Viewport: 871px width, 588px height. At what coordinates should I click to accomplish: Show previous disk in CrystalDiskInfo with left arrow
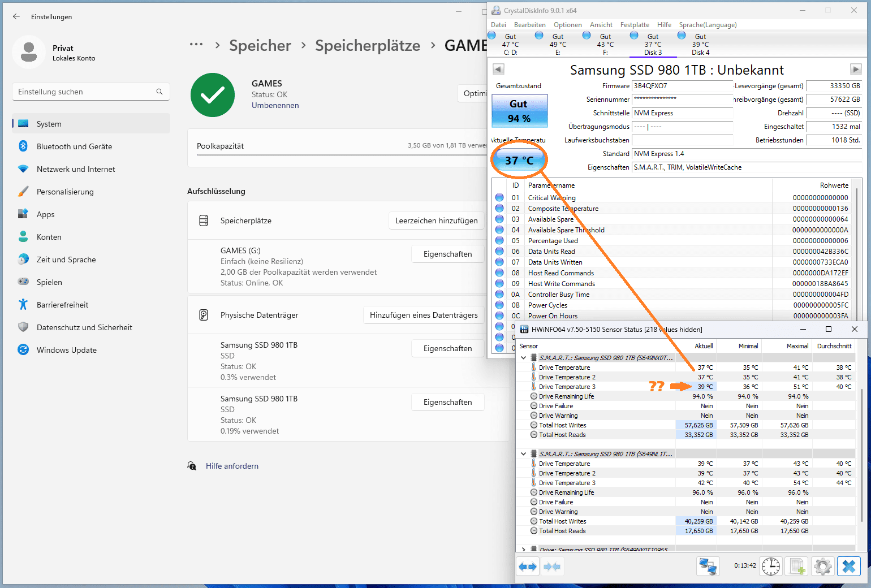(498, 69)
